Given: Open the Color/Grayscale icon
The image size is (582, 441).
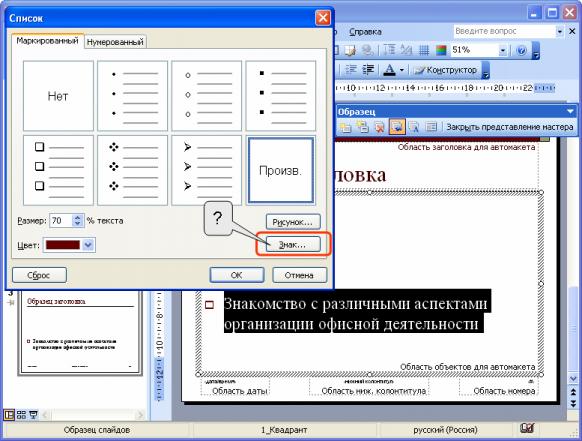Looking at the screenshot, I should [x=441, y=50].
